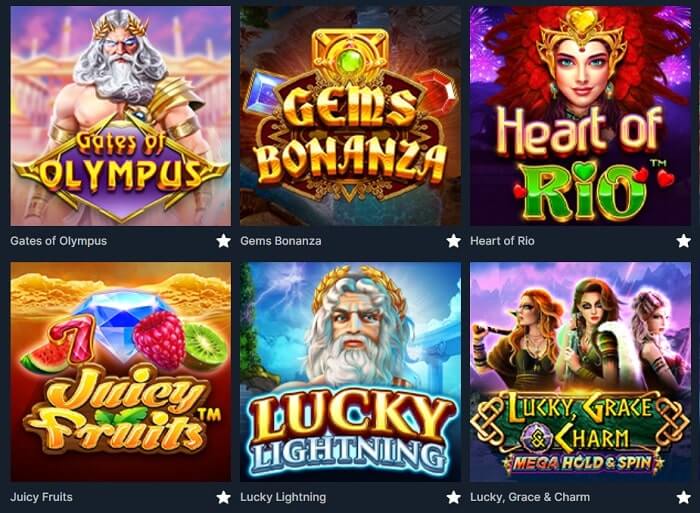Favorite Gates of Olympus with star icon

(223, 241)
